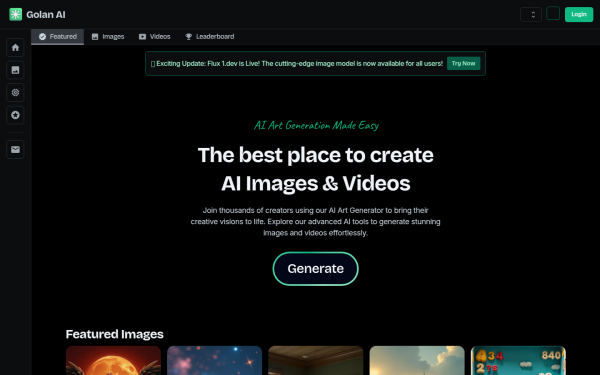The width and height of the screenshot is (600, 375).
Task: Switch to the Images tab
Action: point(108,37)
